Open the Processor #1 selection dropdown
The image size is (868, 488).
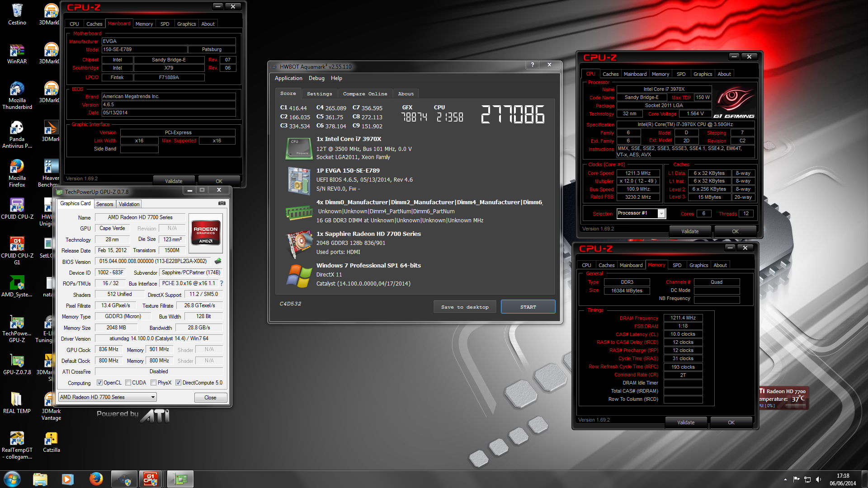tap(641, 213)
